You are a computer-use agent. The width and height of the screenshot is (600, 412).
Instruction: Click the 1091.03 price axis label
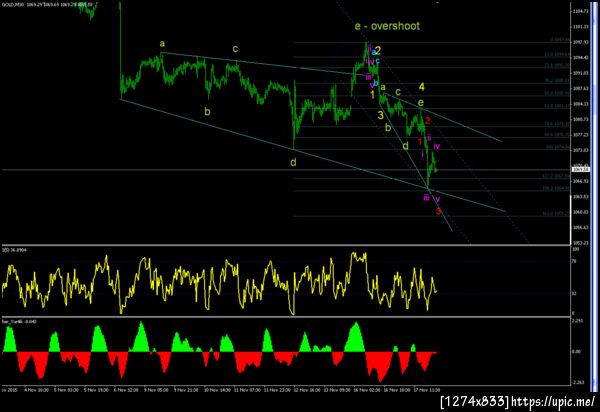click(580, 73)
